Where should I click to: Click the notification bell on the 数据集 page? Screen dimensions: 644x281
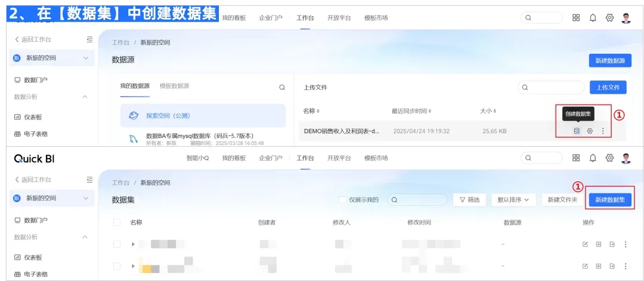[x=593, y=158]
